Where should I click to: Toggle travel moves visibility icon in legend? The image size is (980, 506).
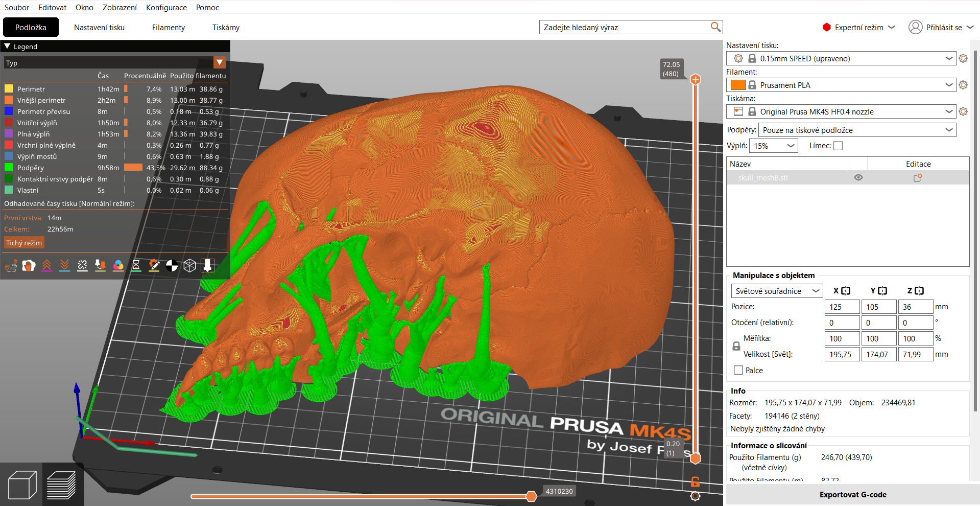(x=11, y=266)
